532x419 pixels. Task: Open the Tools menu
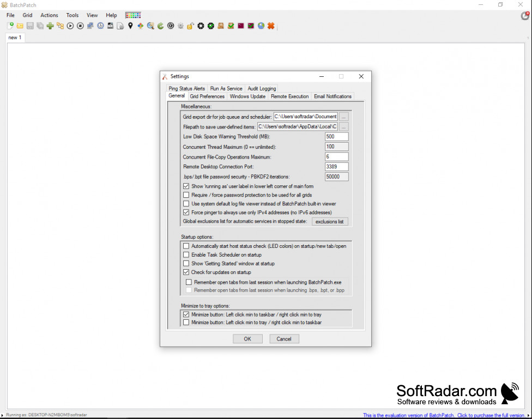point(72,15)
